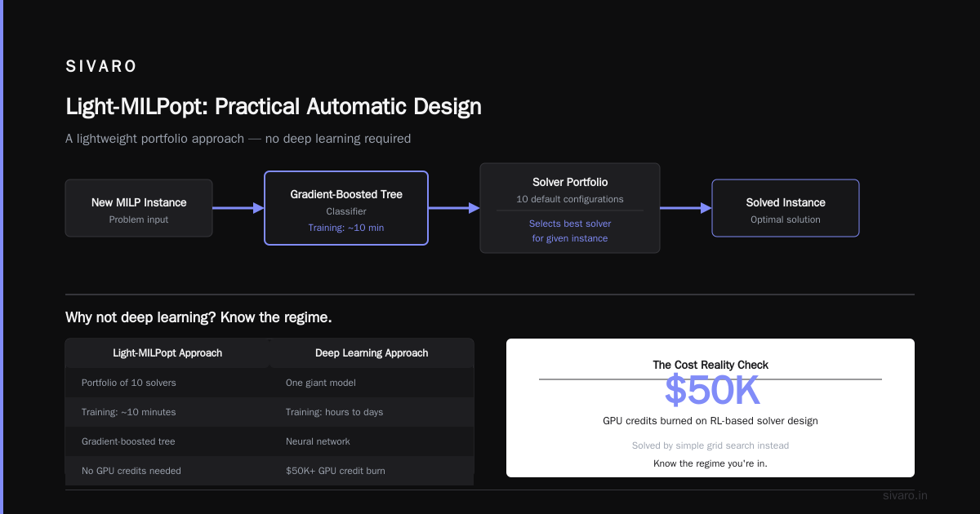Click the Light-MILPopt slide title

click(274, 107)
